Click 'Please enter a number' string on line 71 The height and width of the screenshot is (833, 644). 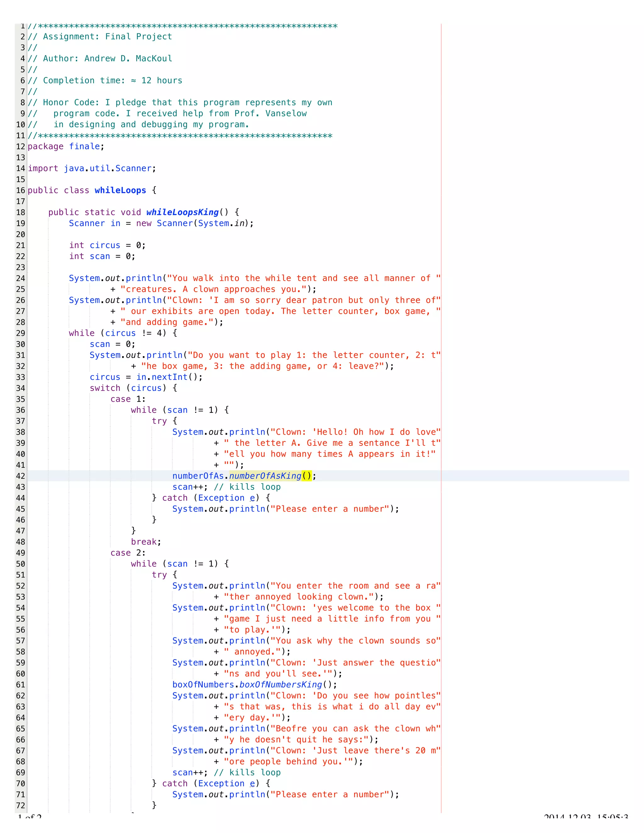pyautogui.click(x=330, y=795)
